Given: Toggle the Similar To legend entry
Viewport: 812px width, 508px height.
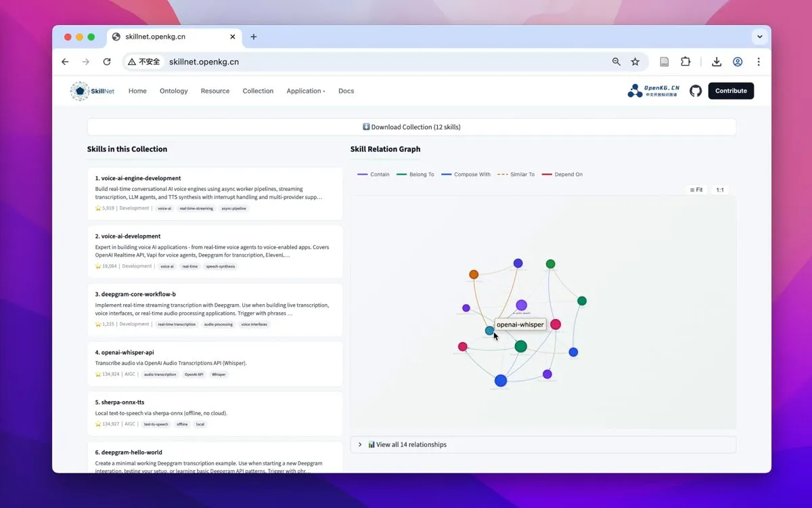Looking at the screenshot, I should [x=516, y=175].
